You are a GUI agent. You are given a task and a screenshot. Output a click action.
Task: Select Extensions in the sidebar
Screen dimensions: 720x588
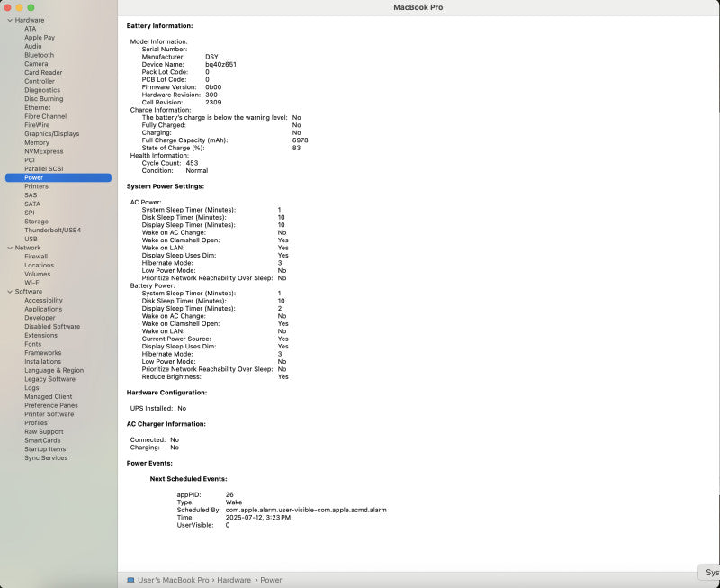point(40,335)
